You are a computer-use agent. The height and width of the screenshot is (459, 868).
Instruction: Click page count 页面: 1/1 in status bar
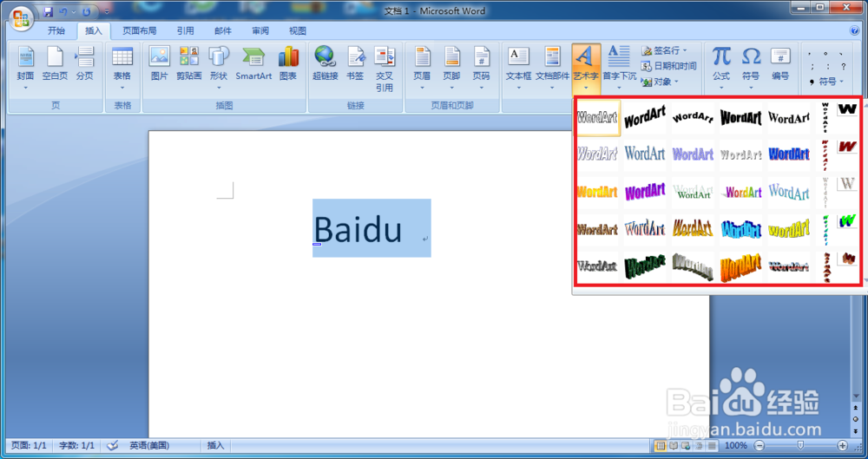point(30,445)
